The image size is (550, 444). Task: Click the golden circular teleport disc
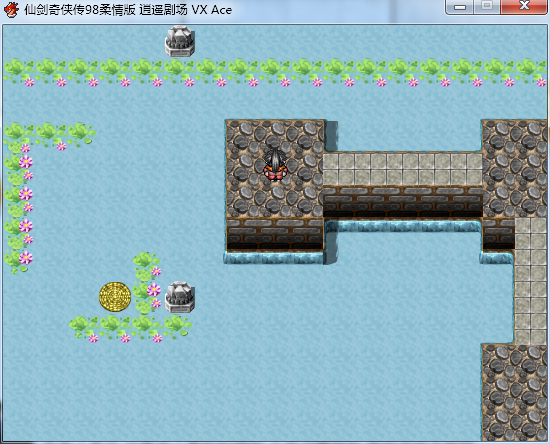click(115, 297)
